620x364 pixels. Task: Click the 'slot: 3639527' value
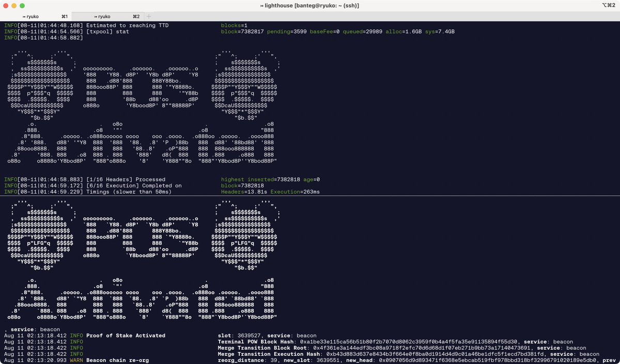[x=240, y=335]
